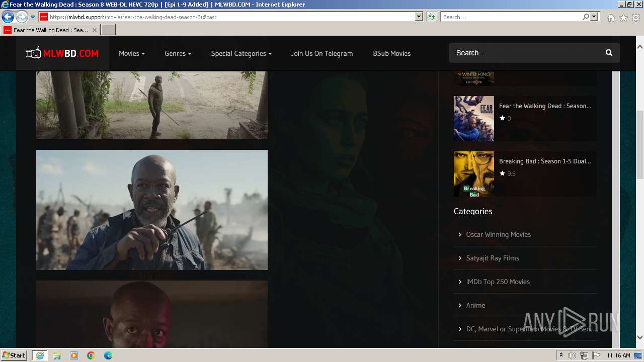Open Microsoft Edge from taskbar
644x362 pixels.
(x=108, y=355)
